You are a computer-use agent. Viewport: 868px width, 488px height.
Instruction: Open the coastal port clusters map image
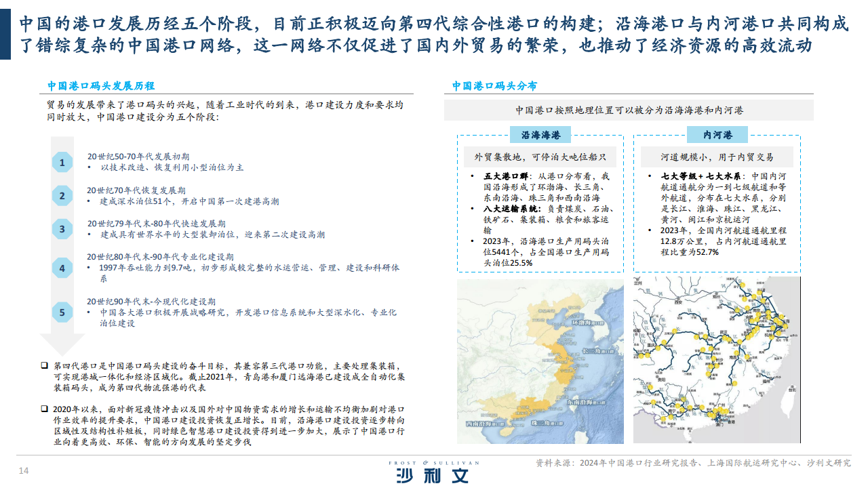[539, 360]
